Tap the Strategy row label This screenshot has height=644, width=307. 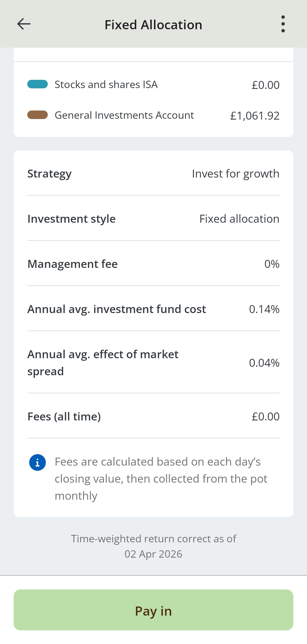click(49, 174)
